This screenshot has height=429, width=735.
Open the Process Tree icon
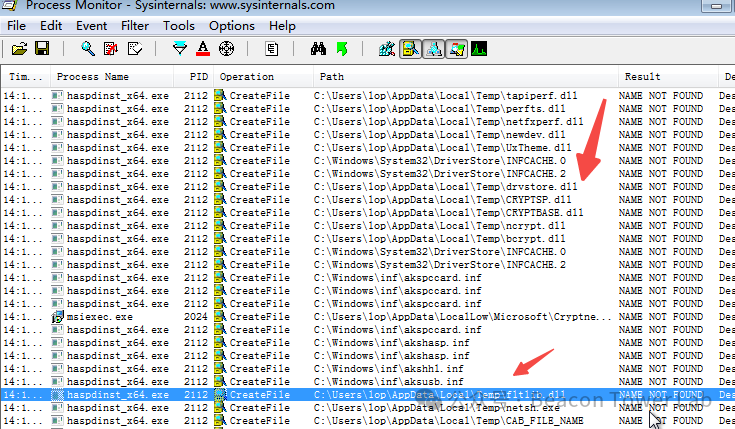pos(272,49)
